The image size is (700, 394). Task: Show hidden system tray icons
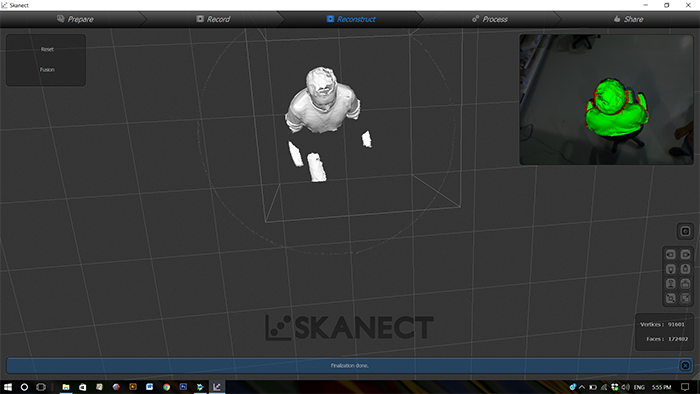582,387
